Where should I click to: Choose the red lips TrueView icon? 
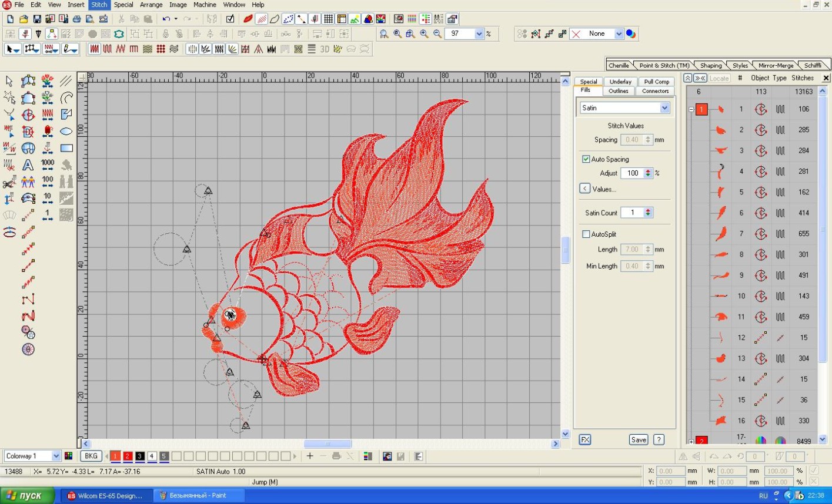248,19
